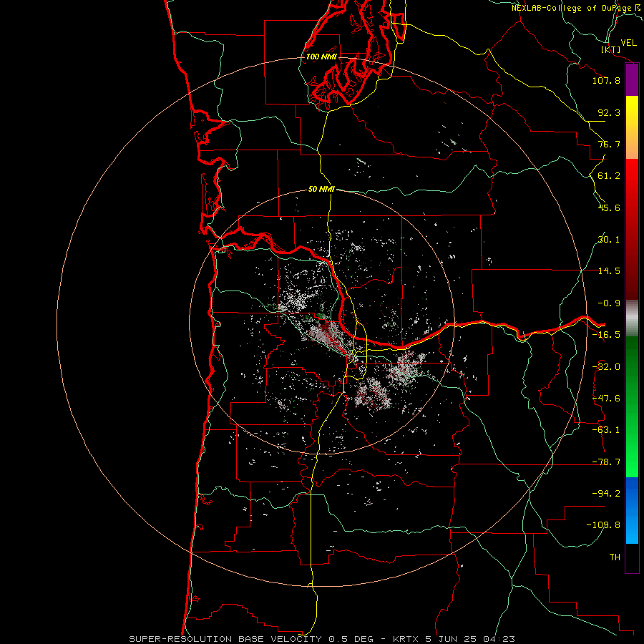Click the 61.2 velocity scale value
644x644 pixels.
click(609, 176)
